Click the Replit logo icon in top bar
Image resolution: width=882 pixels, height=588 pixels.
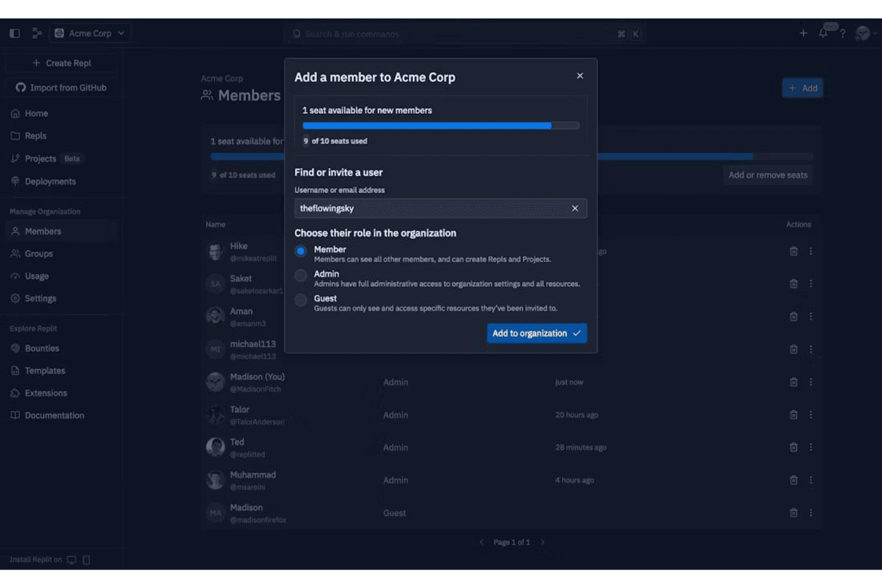tap(37, 33)
